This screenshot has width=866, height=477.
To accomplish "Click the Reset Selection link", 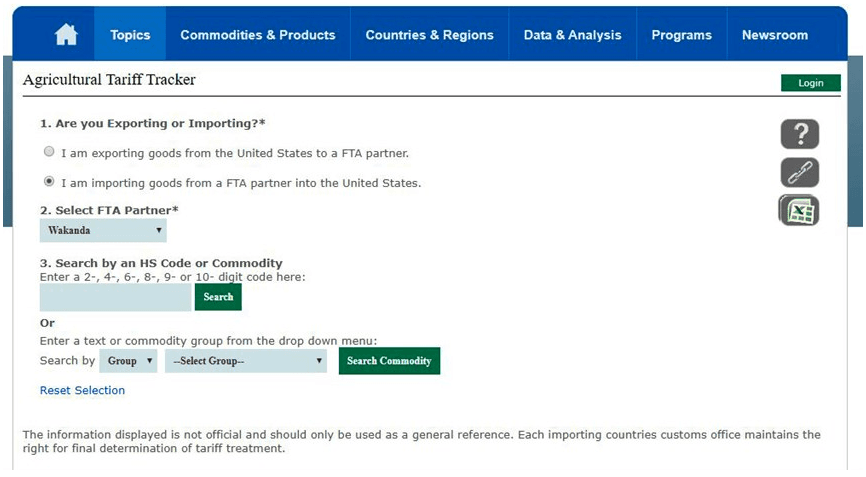I will (x=82, y=390).
